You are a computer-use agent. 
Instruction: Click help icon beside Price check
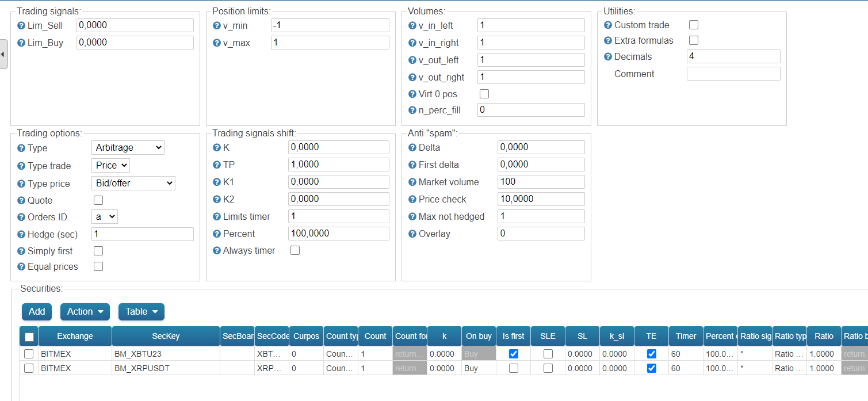(412, 200)
